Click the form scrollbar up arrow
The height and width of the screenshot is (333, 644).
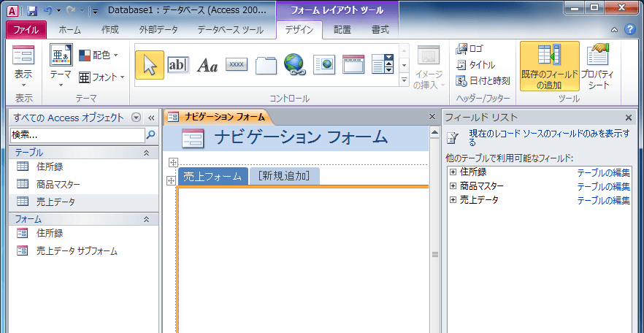[x=434, y=132]
